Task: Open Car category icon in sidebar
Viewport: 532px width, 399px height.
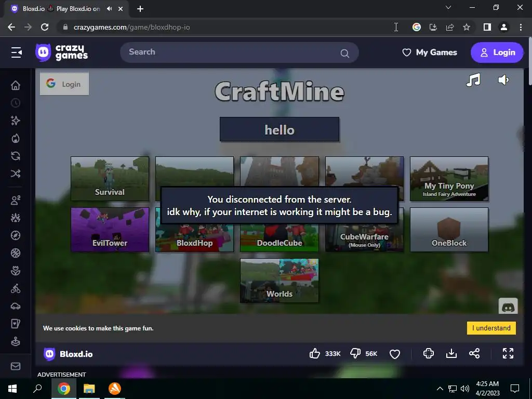Action: (16, 306)
